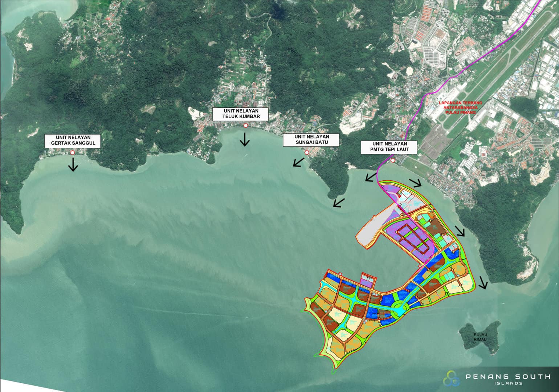Select the Teluk Kumbar red marker dot
Screen dimensions: 559x392
click(245, 125)
